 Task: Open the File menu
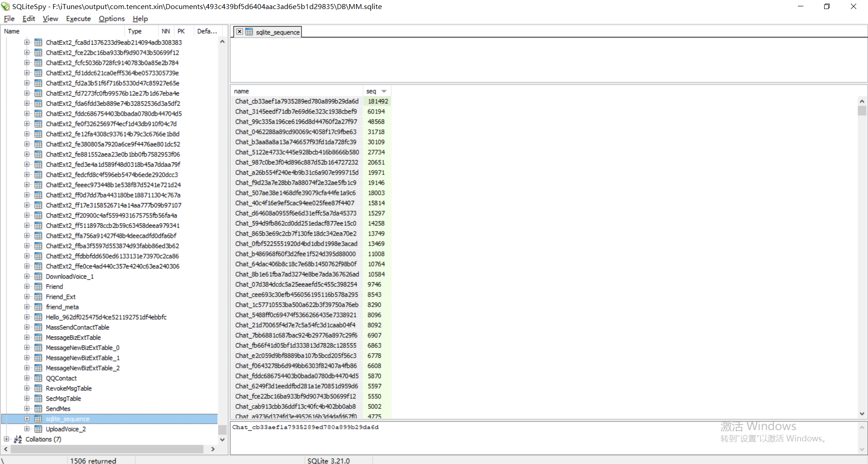point(9,19)
